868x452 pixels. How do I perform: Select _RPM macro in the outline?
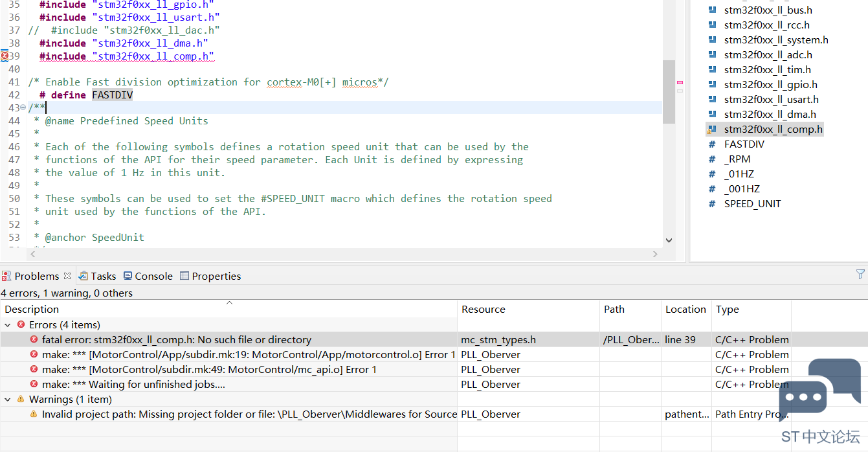[x=737, y=159]
